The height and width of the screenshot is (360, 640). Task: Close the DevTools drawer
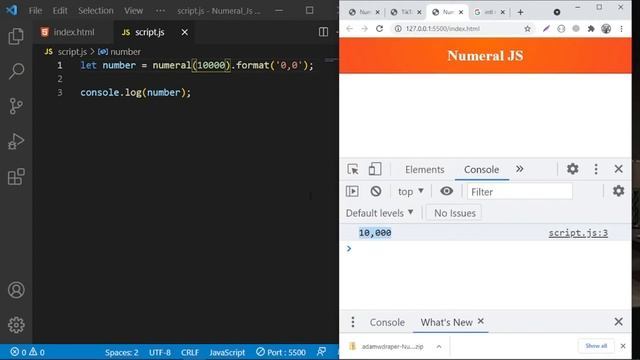click(x=618, y=322)
